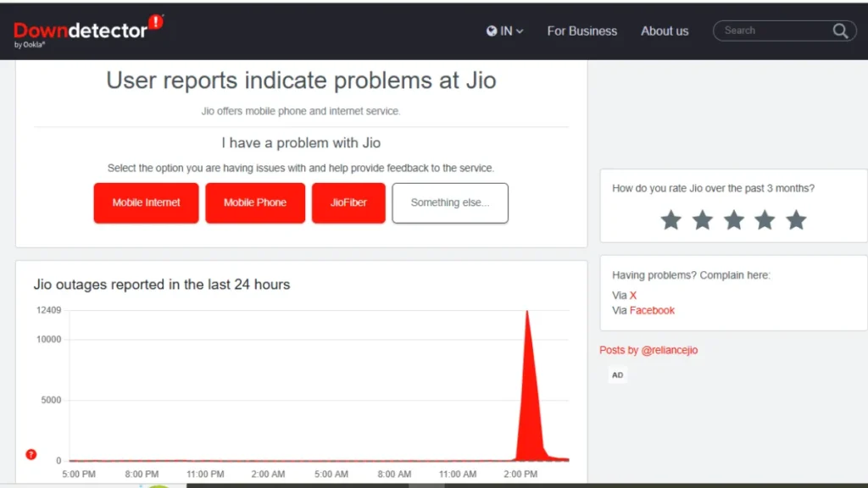Open the About us menu item
Screen dimensions: 868x488
point(665,31)
